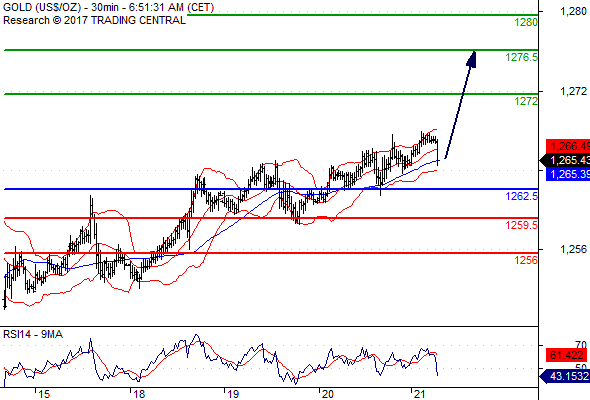Select date marker 20 on time axis
Image resolution: width=590 pixels, height=400 pixels.
pyautogui.click(x=327, y=394)
